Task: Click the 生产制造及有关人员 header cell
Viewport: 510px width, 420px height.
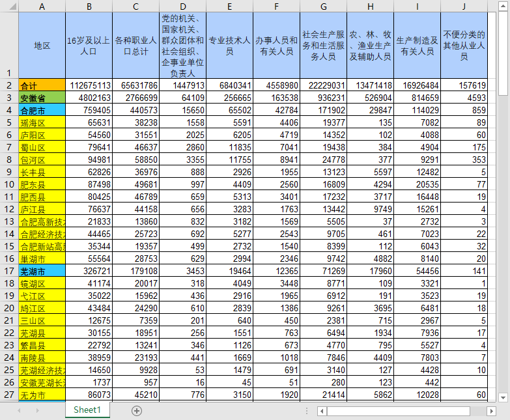Action: (x=417, y=46)
